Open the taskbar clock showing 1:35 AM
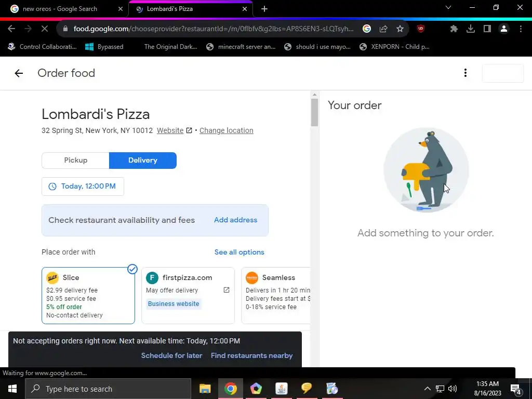Screen dimensions: 532x399 (487, 389)
